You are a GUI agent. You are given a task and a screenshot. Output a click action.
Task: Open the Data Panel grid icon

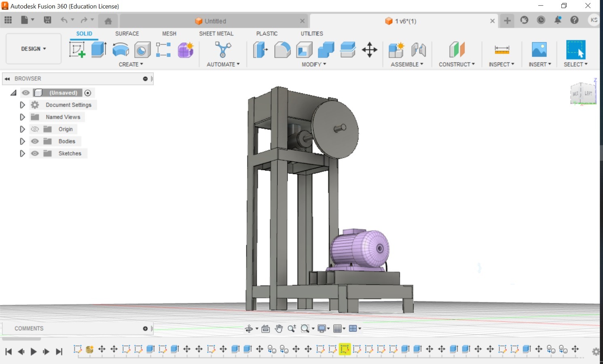8,20
